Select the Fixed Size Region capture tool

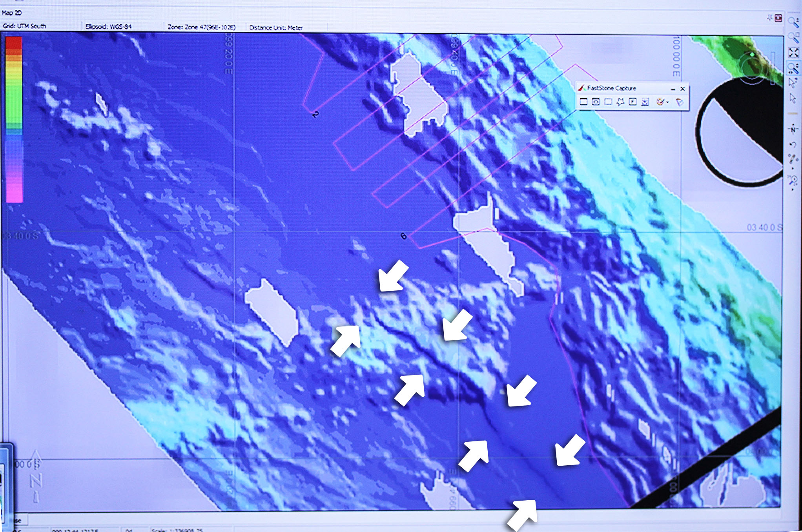click(632, 101)
